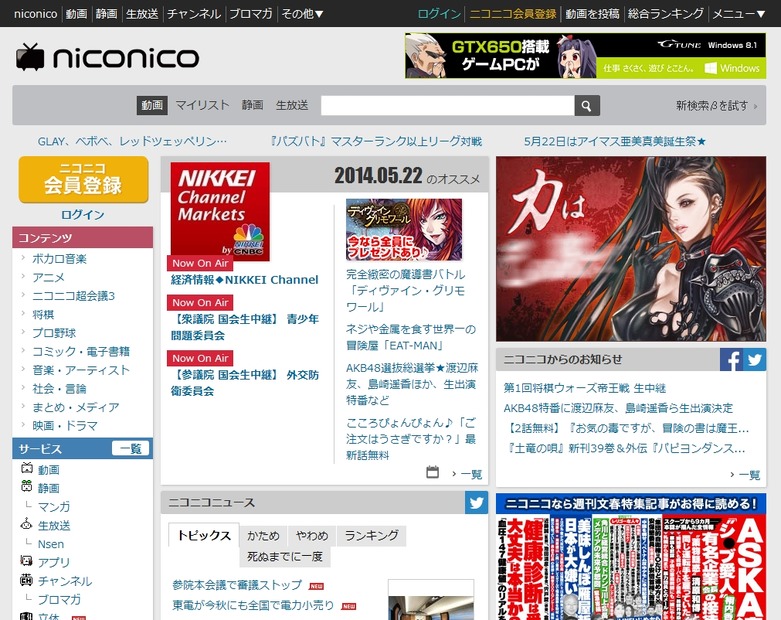781x620 pixels.
Task: Expand the メニュー▼ top menu
Action: point(739,14)
